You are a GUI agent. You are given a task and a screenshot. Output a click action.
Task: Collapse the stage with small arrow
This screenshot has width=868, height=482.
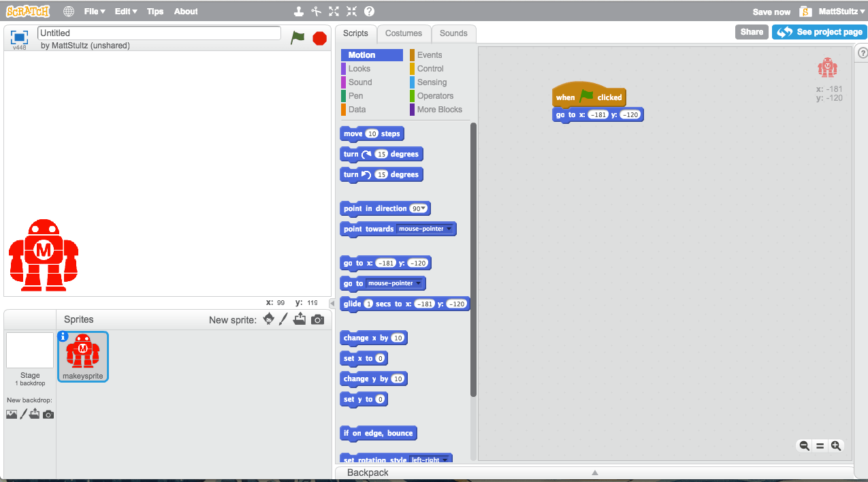tap(332, 303)
